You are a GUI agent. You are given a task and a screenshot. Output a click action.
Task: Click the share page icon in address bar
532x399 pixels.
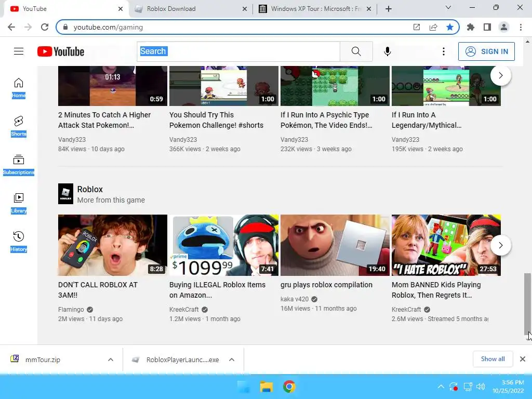[433, 27]
